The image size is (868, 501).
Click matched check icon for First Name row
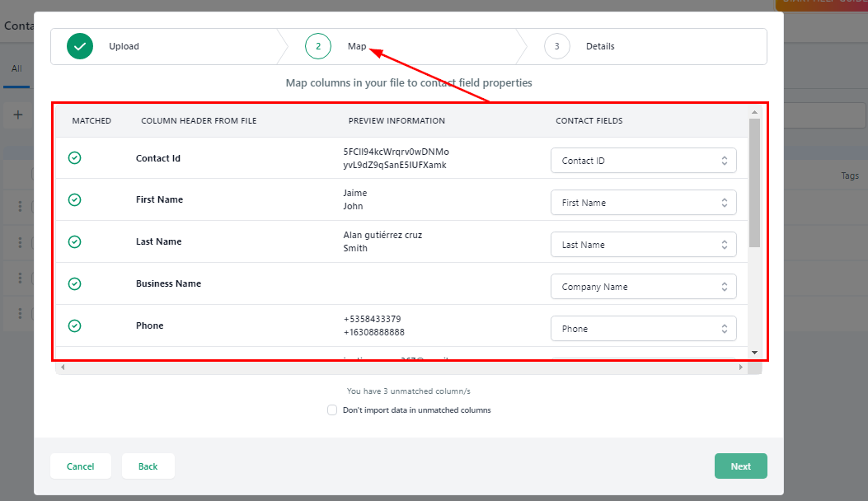74,199
